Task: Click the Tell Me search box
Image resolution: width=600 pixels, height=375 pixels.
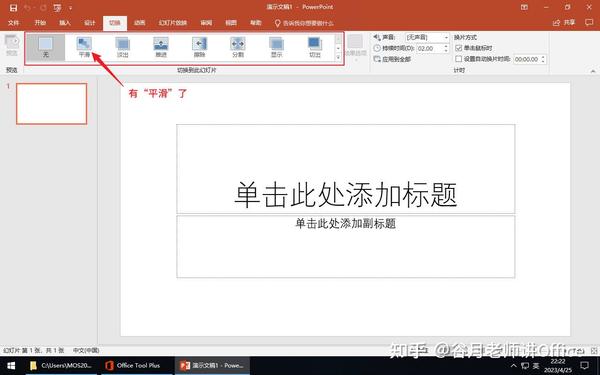Action: point(304,23)
